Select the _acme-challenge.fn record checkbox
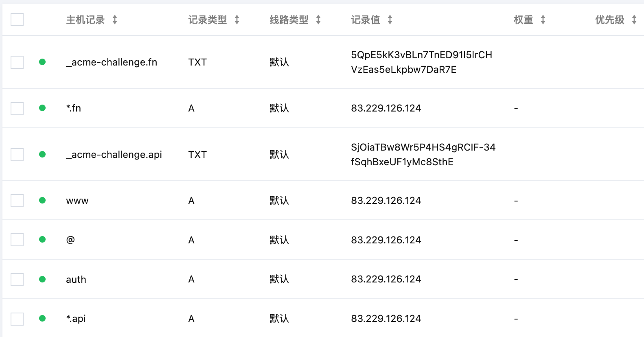644x337 pixels. pos(17,62)
